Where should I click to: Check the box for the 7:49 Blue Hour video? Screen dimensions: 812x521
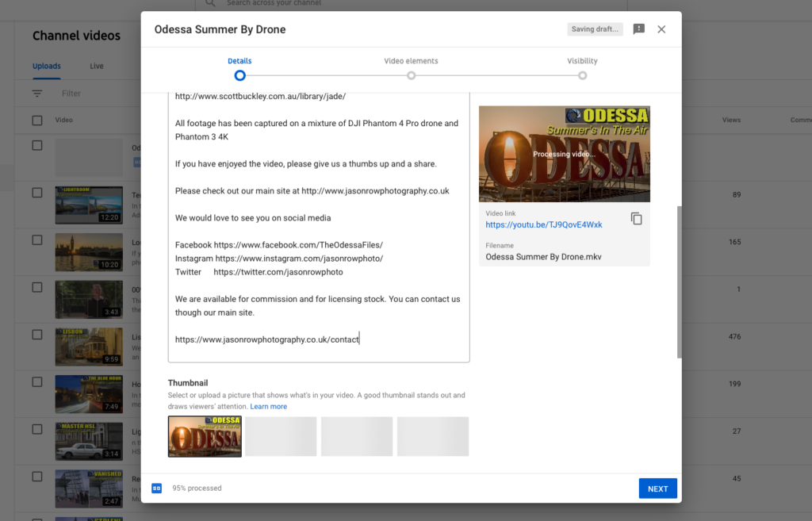point(37,381)
